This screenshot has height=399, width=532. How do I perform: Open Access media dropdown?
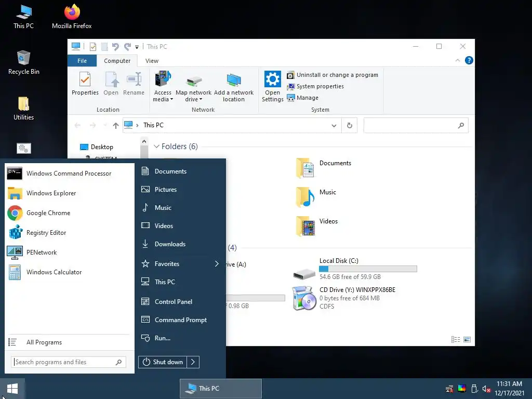163,87
